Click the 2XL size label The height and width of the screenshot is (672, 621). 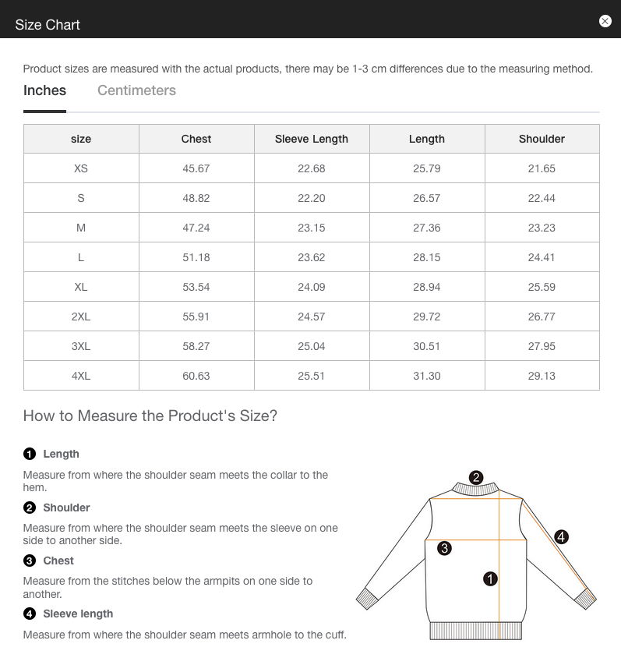(x=81, y=316)
